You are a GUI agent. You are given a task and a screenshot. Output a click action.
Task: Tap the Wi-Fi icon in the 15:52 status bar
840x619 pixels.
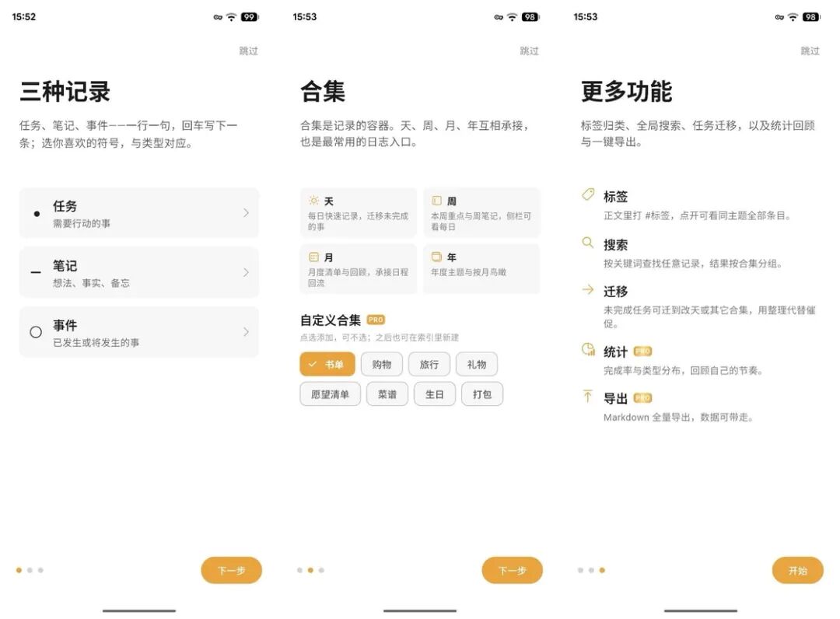(x=231, y=17)
